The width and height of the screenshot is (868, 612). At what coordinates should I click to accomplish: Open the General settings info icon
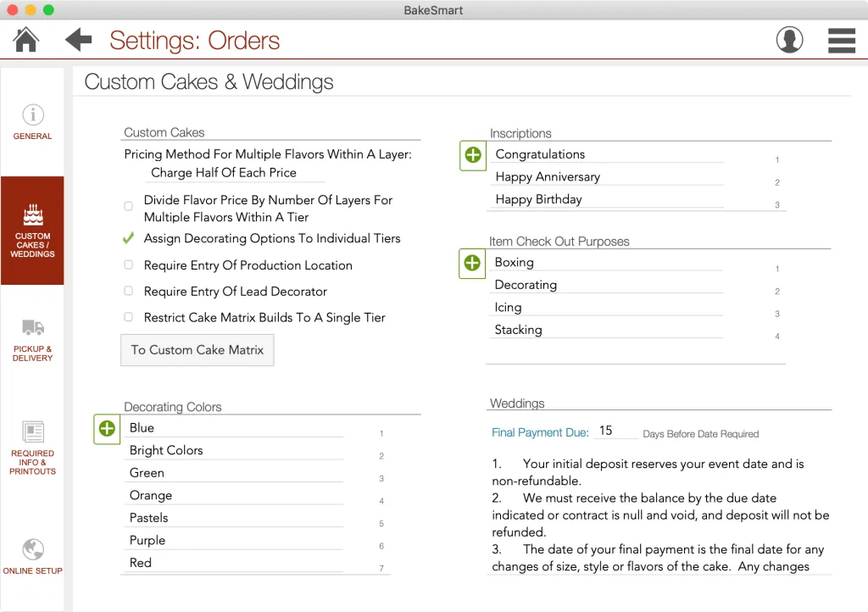point(32,114)
